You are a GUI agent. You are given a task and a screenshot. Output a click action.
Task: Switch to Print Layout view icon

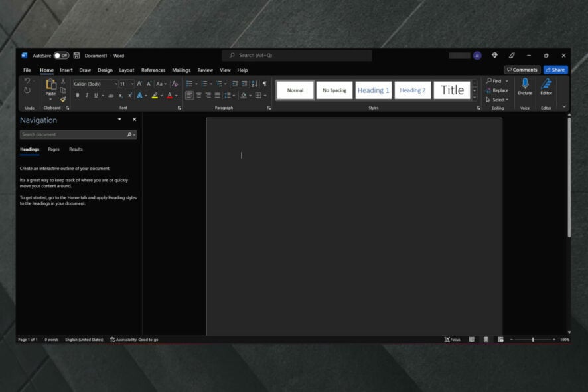coord(486,340)
